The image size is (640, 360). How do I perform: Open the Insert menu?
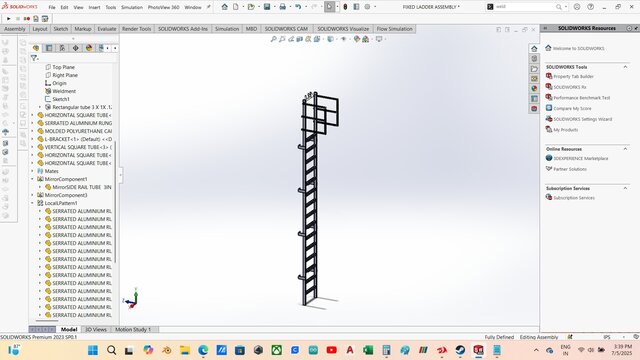(x=94, y=7)
